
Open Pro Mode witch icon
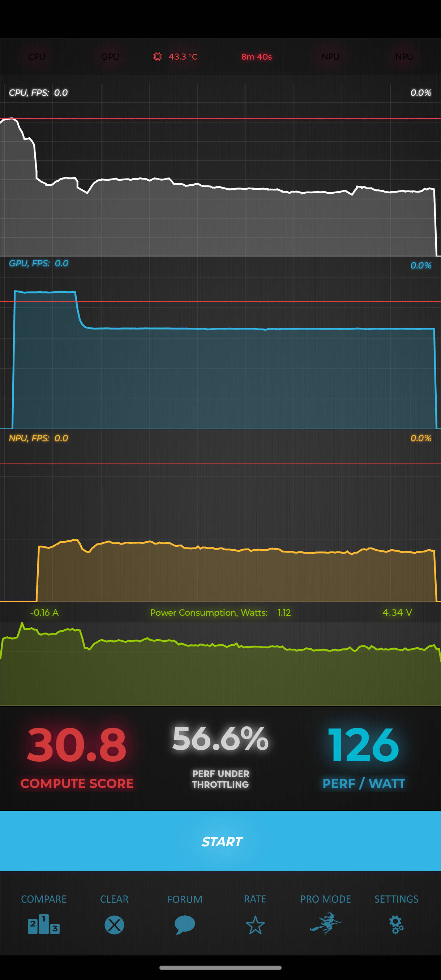pos(326,923)
